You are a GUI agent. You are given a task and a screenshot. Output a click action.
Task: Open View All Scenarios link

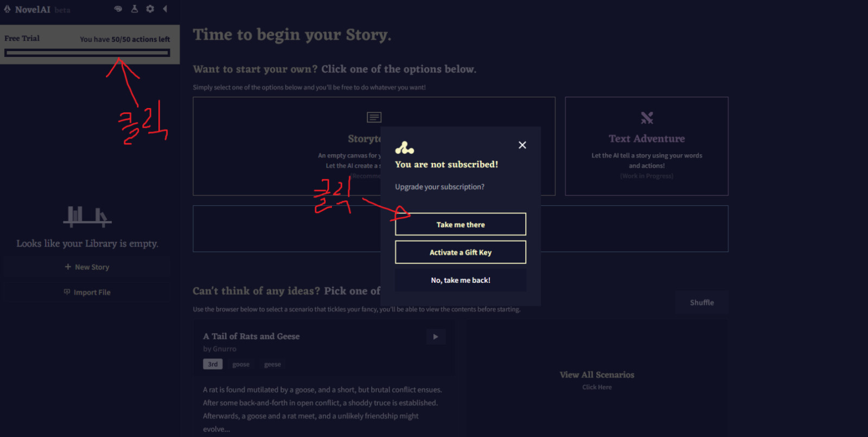pyautogui.click(x=597, y=375)
